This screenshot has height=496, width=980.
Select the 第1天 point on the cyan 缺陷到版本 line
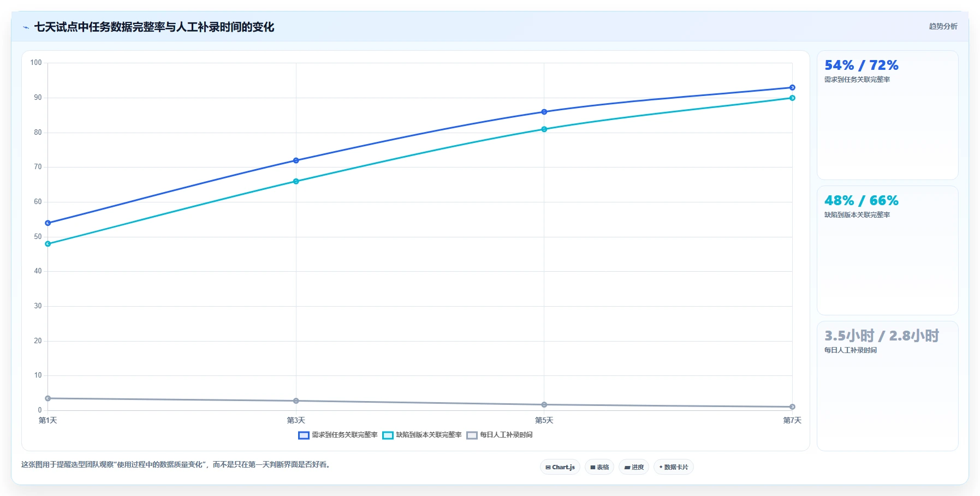48,244
